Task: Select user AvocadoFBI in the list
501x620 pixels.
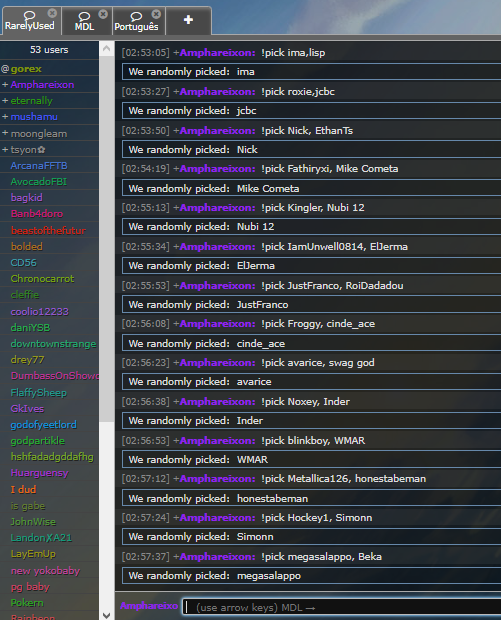Action: coord(38,181)
